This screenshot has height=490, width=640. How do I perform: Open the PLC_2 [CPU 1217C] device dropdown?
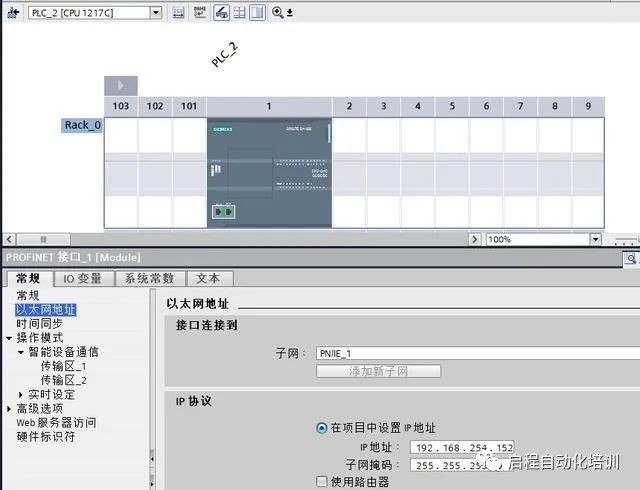[x=156, y=13]
